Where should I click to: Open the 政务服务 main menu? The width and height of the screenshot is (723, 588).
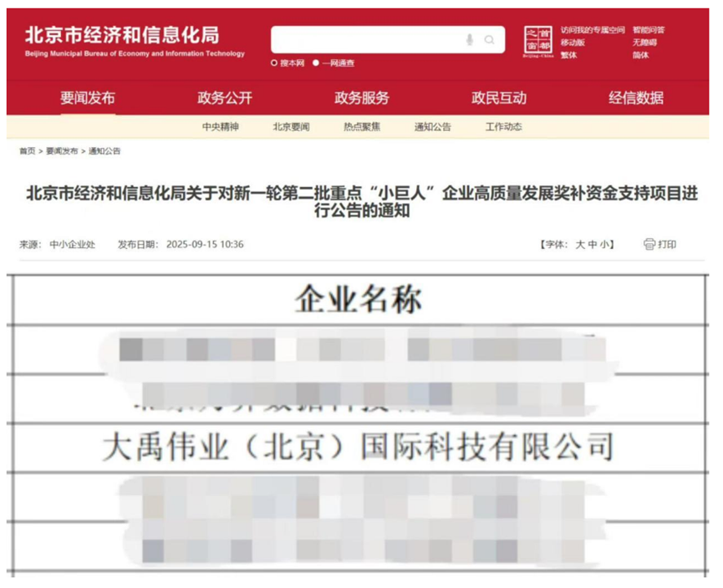(361, 98)
